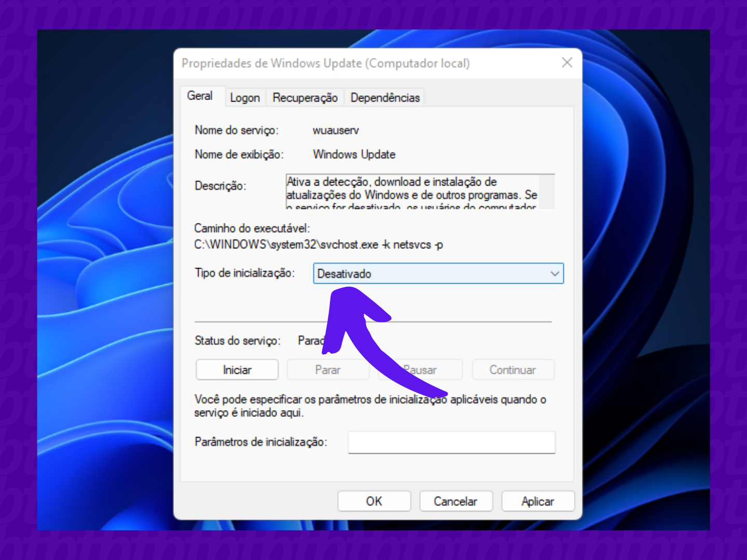Image resolution: width=747 pixels, height=560 pixels.
Task: Click the OK button
Action: 374,501
